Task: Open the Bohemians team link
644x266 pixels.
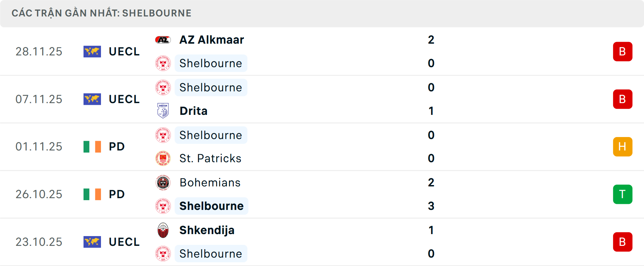Action: pos(210,183)
